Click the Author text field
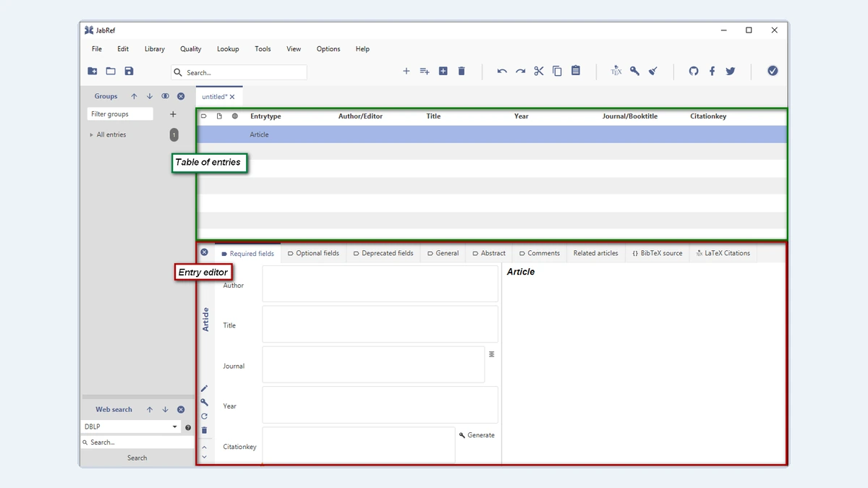Screen dimensions: 868x488 click(x=380, y=283)
